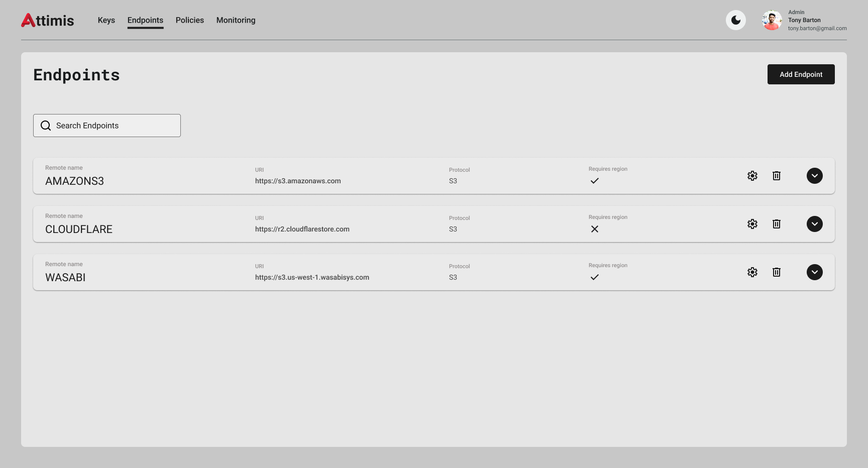This screenshot has width=868, height=468.
Task: Click the Attimis logo
Action: pos(48,20)
